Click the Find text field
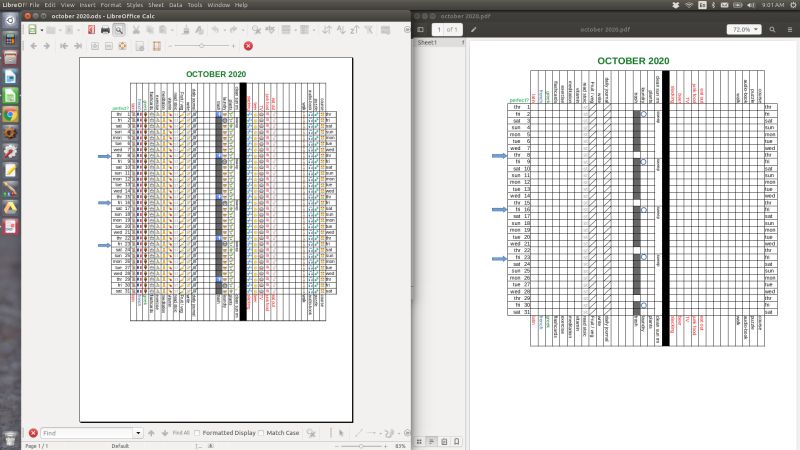Viewport: 800px width, 450px height. point(87,433)
